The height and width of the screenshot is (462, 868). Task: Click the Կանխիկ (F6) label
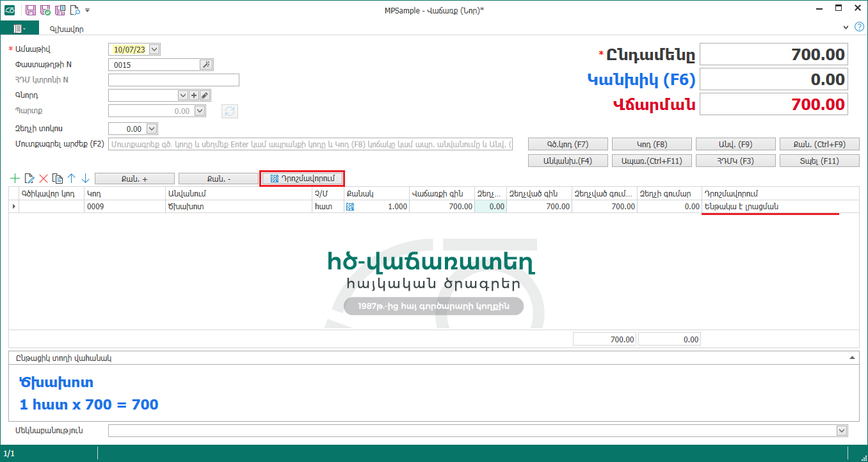pyautogui.click(x=641, y=79)
